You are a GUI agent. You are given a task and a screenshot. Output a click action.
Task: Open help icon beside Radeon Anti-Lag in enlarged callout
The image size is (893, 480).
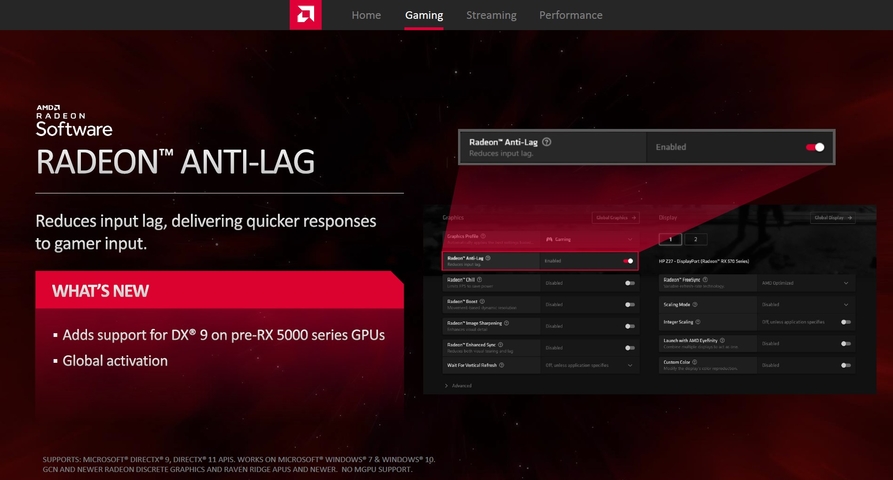[x=547, y=142]
